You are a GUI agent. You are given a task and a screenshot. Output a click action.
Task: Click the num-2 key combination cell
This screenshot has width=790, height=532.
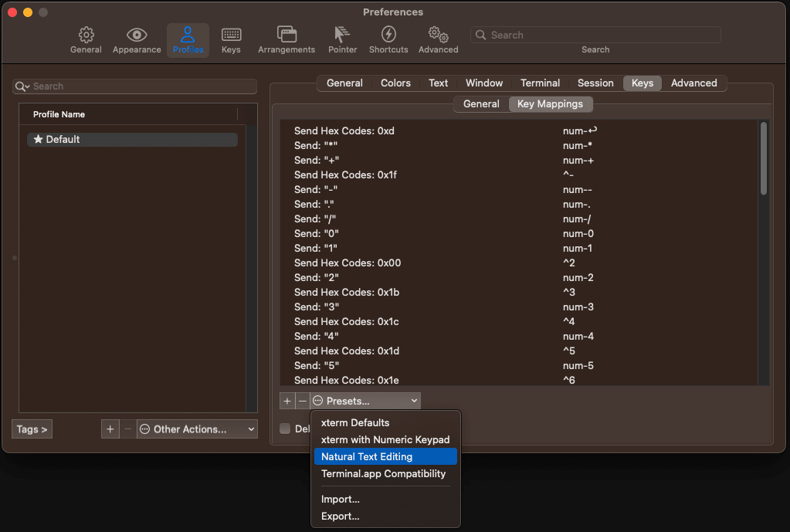click(x=578, y=278)
